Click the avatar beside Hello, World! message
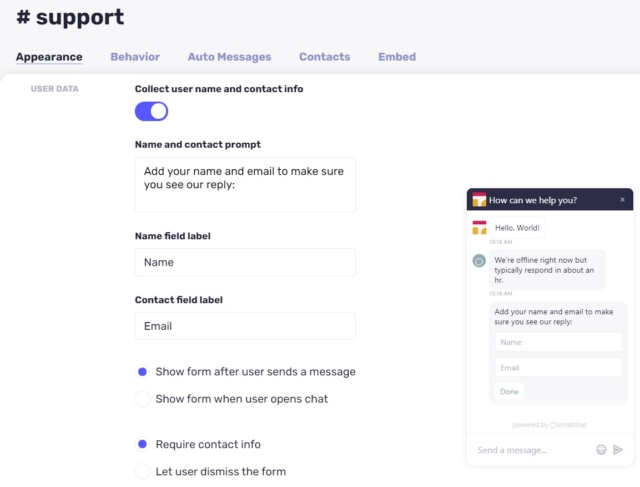The height and width of the screenshot is (487, 640). click(479, 227)
